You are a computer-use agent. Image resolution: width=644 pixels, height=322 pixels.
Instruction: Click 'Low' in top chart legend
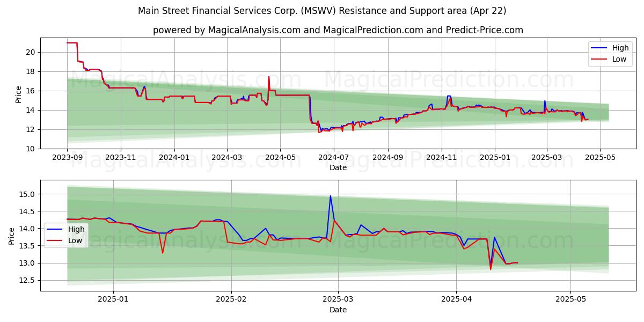click(619, 59)
